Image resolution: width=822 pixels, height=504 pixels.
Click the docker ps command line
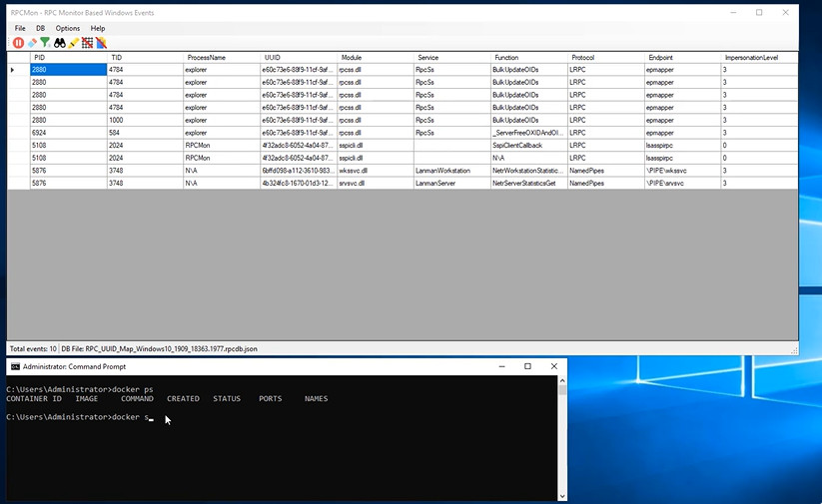[x=80, y=389]
